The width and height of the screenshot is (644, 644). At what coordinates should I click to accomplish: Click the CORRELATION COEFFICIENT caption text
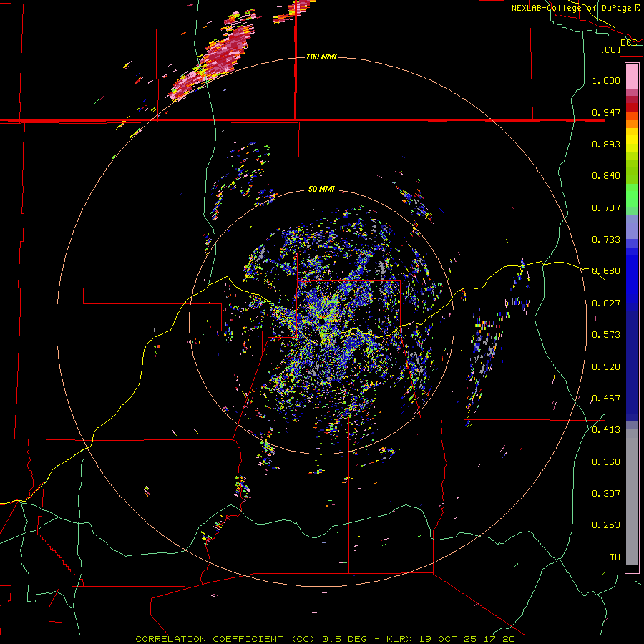[x=209, y=639]
